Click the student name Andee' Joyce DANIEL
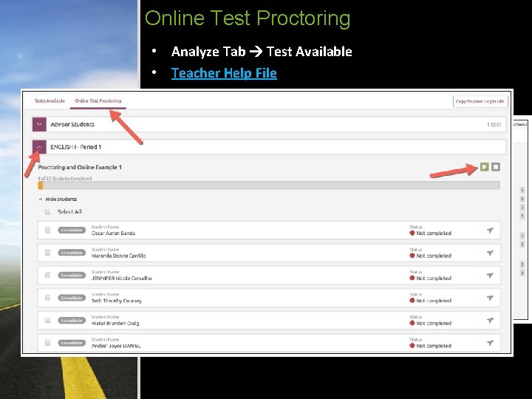Viewport: 532px width, 399px height. tap(116, 346)
